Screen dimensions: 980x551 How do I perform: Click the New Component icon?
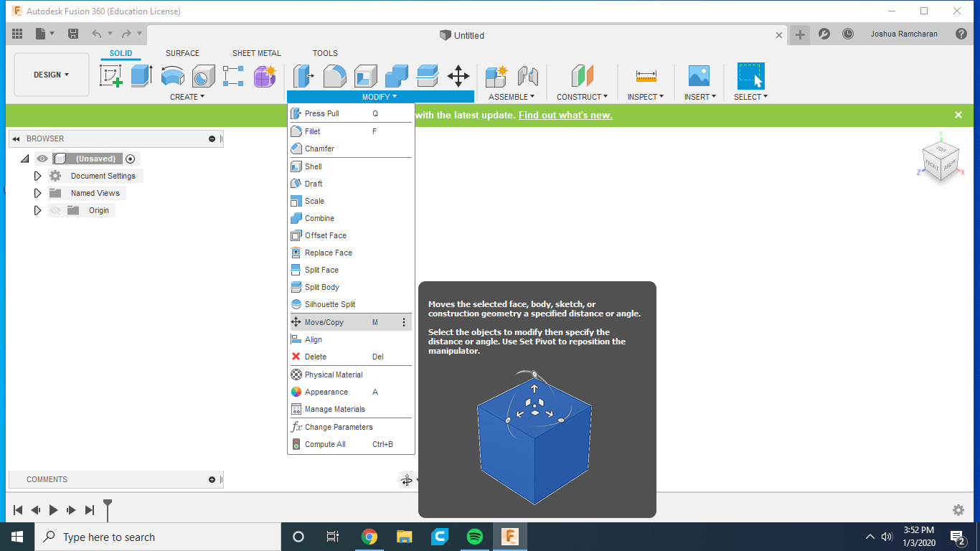click(x=496, y=75)
